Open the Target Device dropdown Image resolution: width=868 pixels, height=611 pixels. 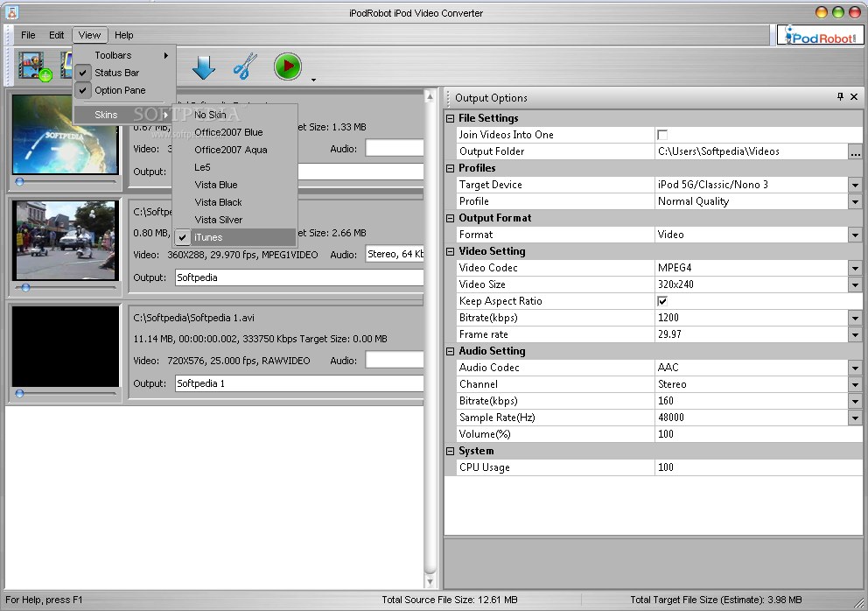[x=855, y=185]
